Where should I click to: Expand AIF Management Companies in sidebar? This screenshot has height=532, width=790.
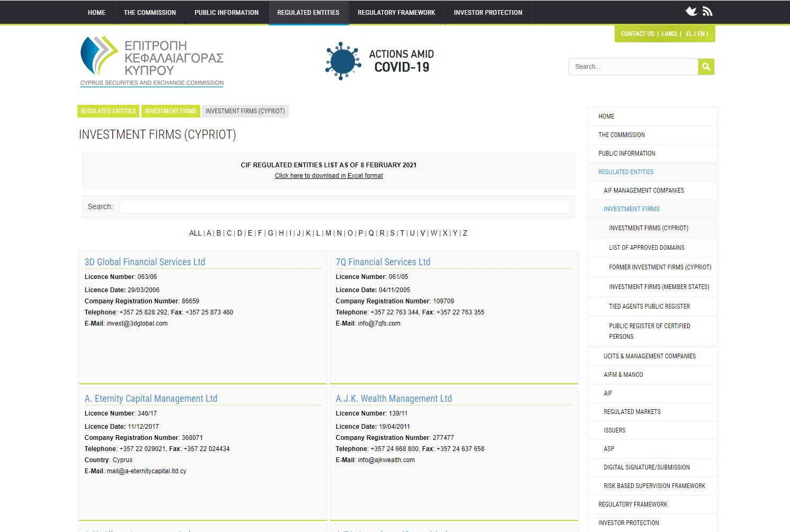coord(643,191)
